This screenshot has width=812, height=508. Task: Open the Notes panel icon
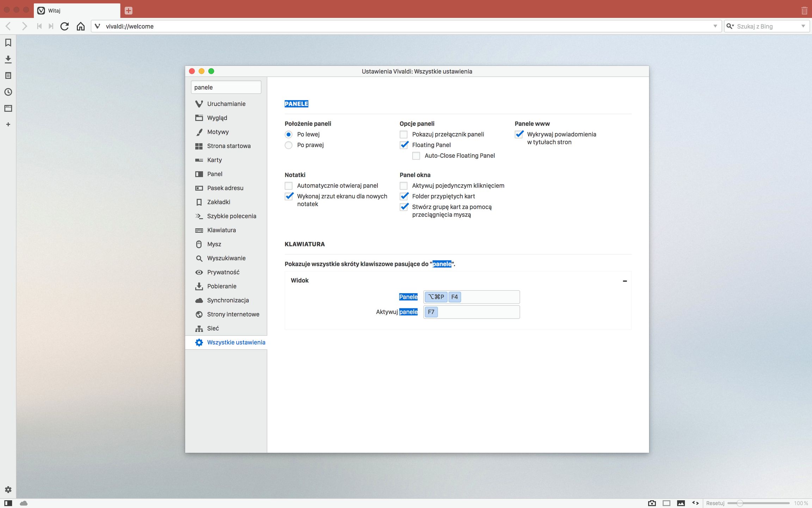tap(8, 75)
